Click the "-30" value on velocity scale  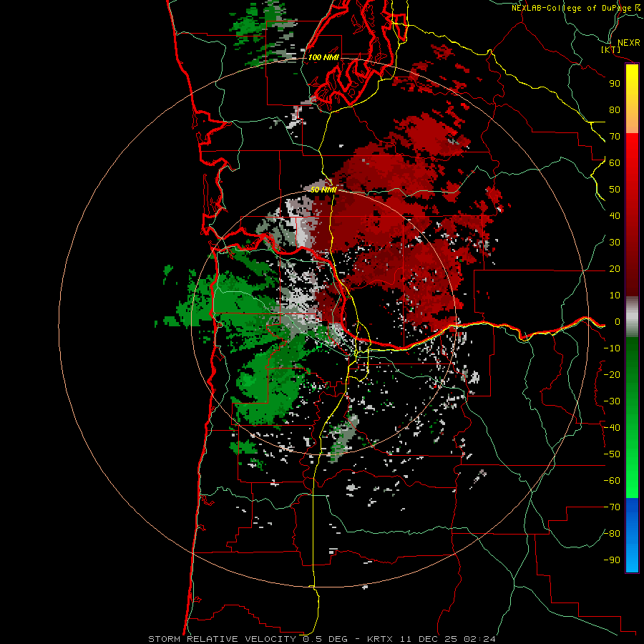[612, 401]
